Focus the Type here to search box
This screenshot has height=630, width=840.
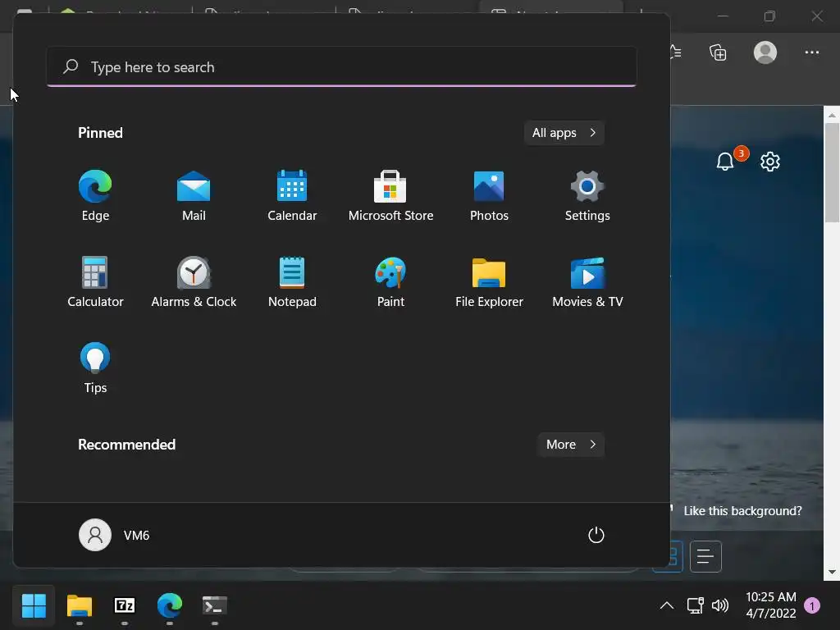342,67
